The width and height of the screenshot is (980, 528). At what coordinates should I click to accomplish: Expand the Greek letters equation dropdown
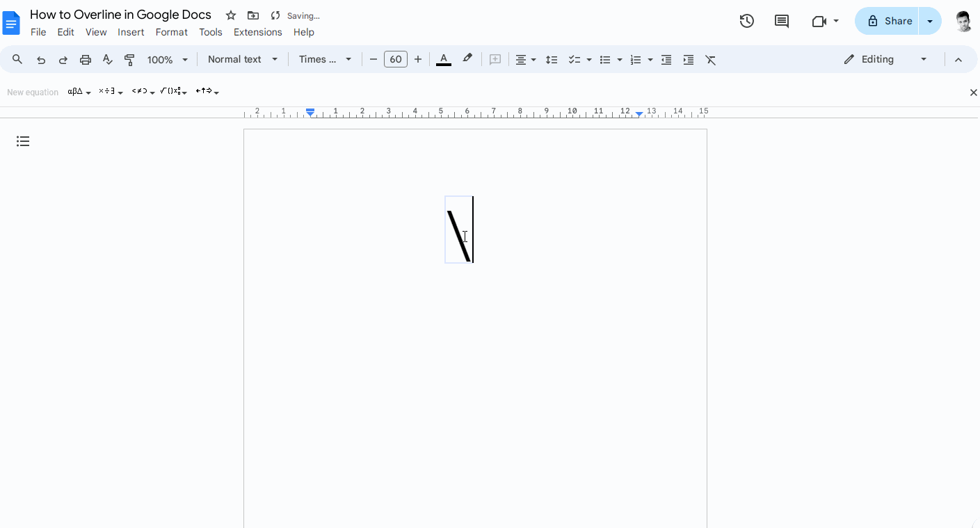pyautogui.click(x=79, y=91)
